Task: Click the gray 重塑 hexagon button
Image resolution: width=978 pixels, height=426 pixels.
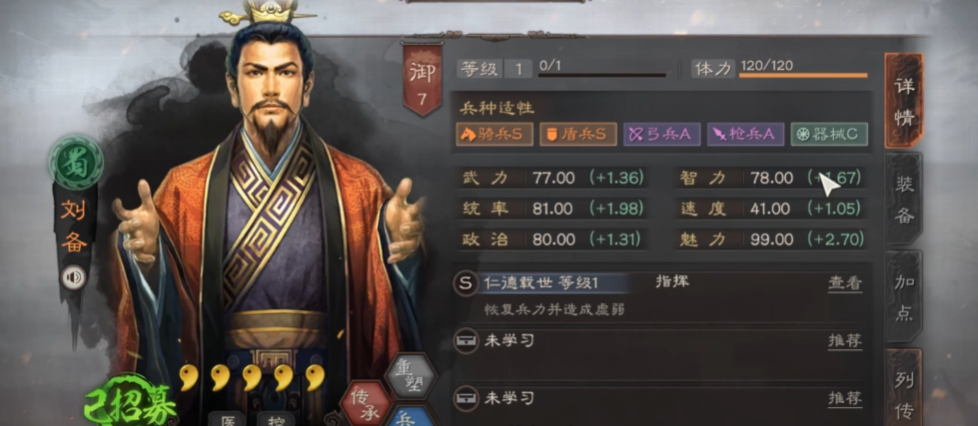Action: coord(410,375)
